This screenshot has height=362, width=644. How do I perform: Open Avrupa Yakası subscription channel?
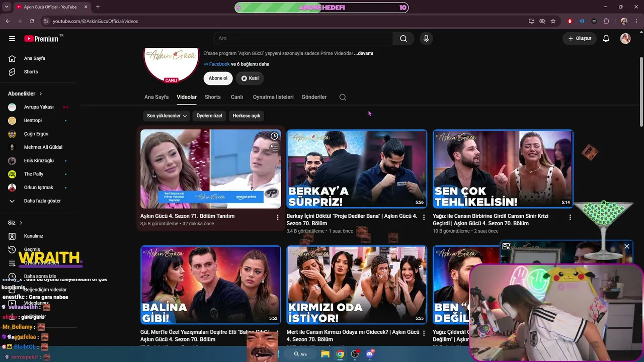pyautogui.click(x=38, y=107)
